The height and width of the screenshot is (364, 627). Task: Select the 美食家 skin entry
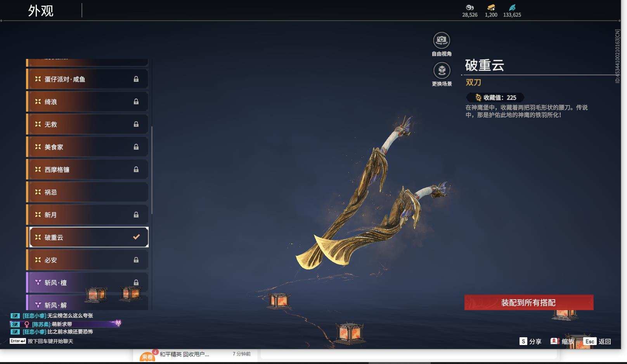pyautogui.click(x=87, y=147)
